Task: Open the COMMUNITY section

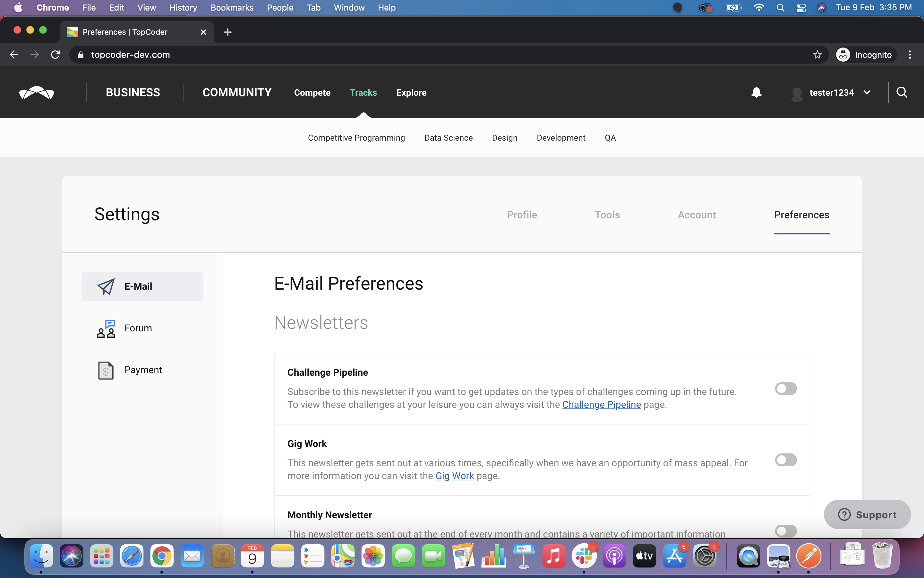Action: tap(237, 92)
